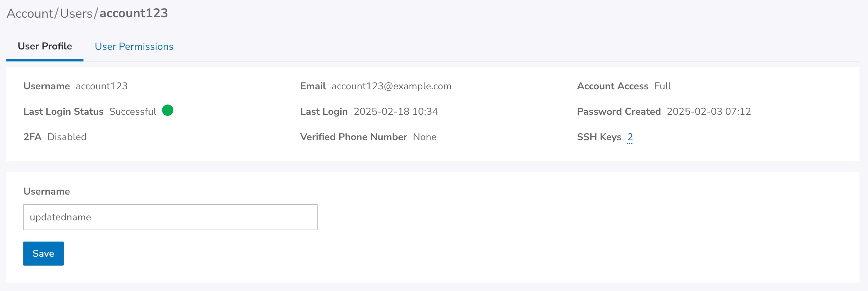Go to Account in the breadcrumb

tap(30, 13)
